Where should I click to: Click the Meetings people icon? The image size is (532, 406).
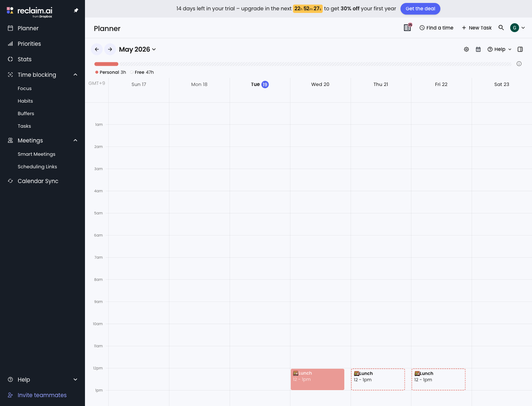pos(10,140)
